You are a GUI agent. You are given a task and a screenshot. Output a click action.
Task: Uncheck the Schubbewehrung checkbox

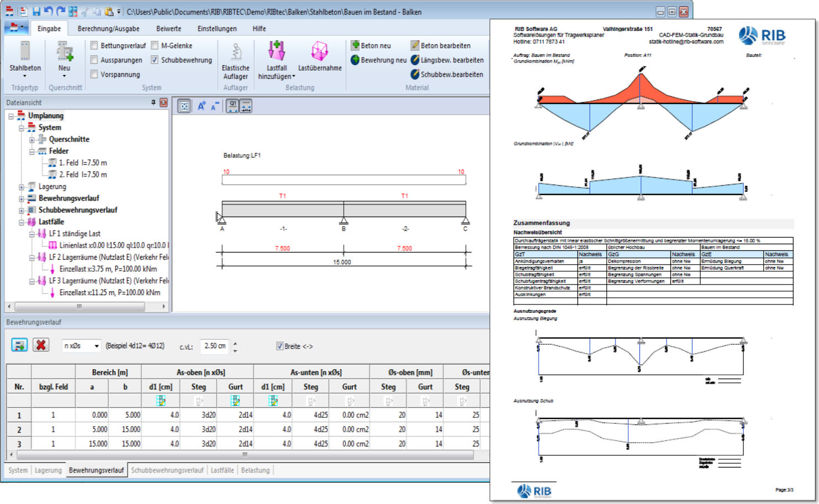tap(155, 60)
